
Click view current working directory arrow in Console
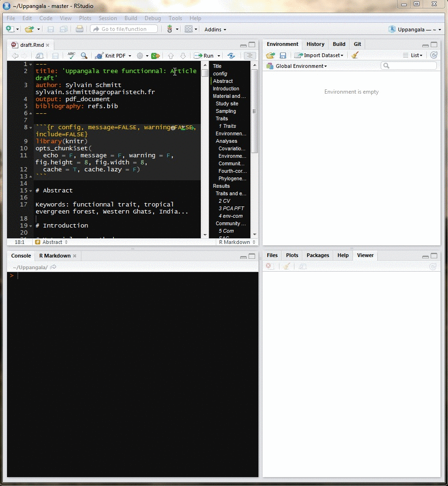coord(53,267)
